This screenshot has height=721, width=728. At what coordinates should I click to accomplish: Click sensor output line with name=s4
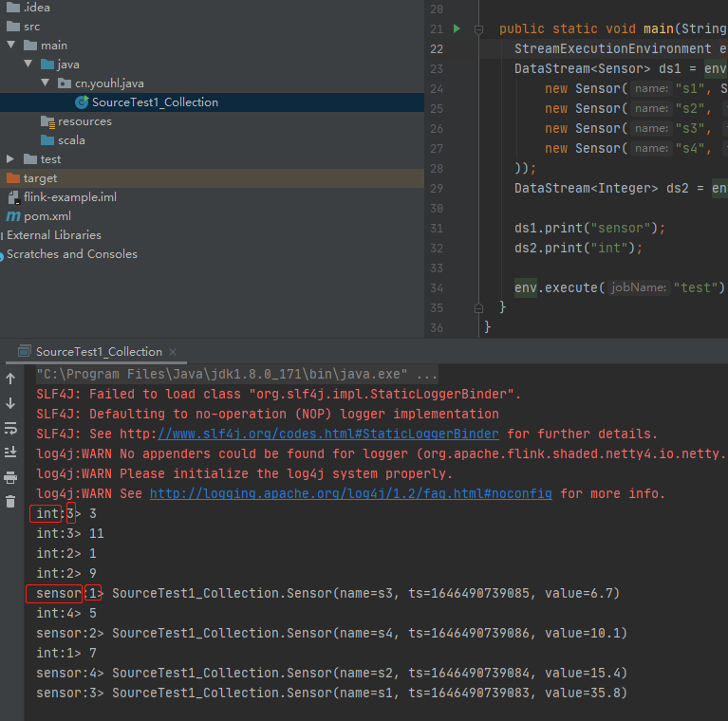tap(331, 634)
